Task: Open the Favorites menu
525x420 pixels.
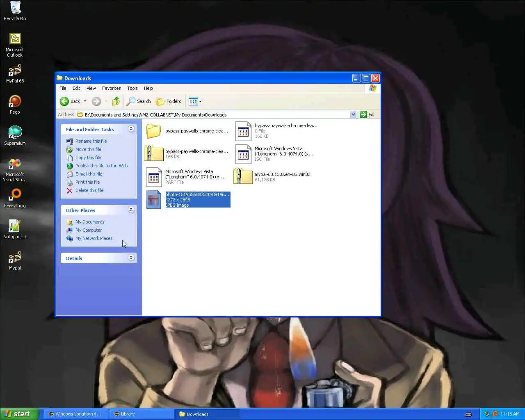Action: (x=111, y=88)
